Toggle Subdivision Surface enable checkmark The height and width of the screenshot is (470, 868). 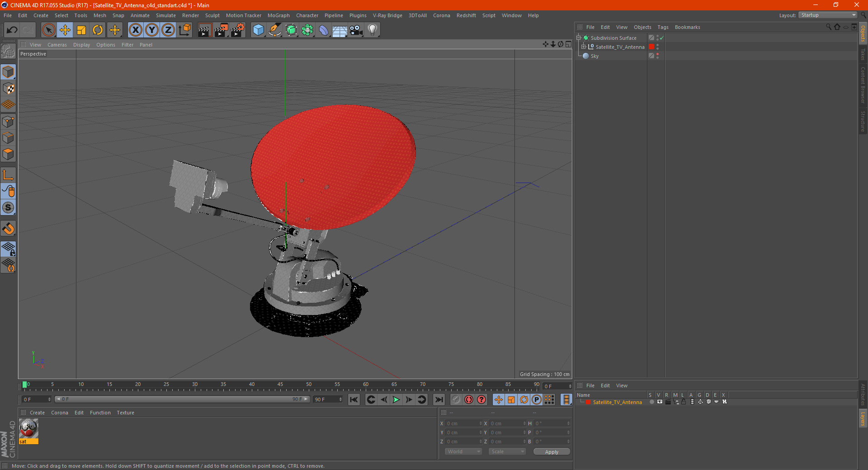click(x=662, y=38)
